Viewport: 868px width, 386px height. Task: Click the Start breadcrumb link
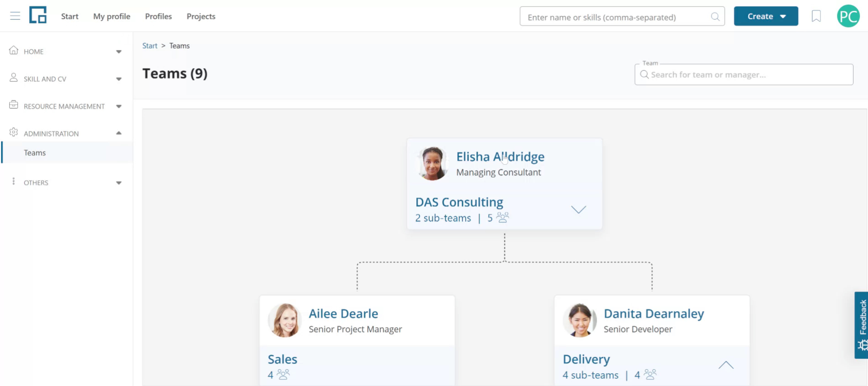(x=150, y=45)
